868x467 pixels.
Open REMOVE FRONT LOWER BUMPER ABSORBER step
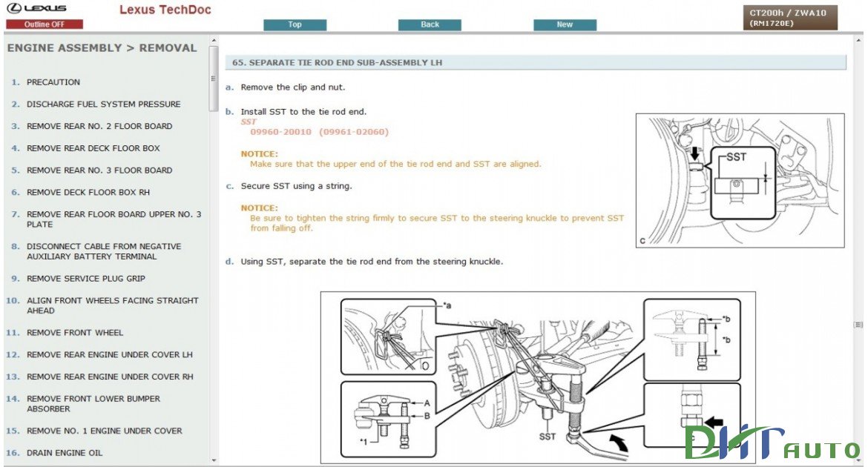click(93, 404)
